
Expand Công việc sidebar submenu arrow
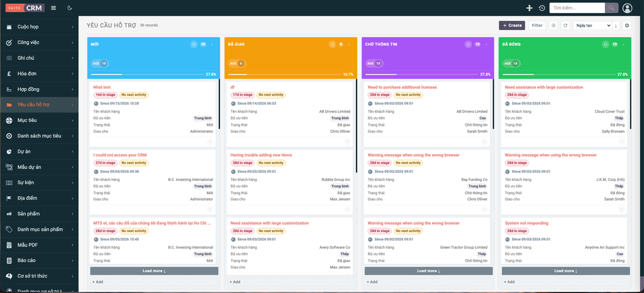click(x=72, y=43)
